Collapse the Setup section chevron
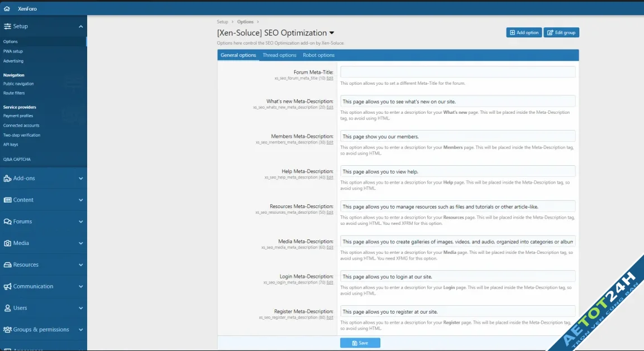Screen dimensions: 644x351 [x=80, y=26]
